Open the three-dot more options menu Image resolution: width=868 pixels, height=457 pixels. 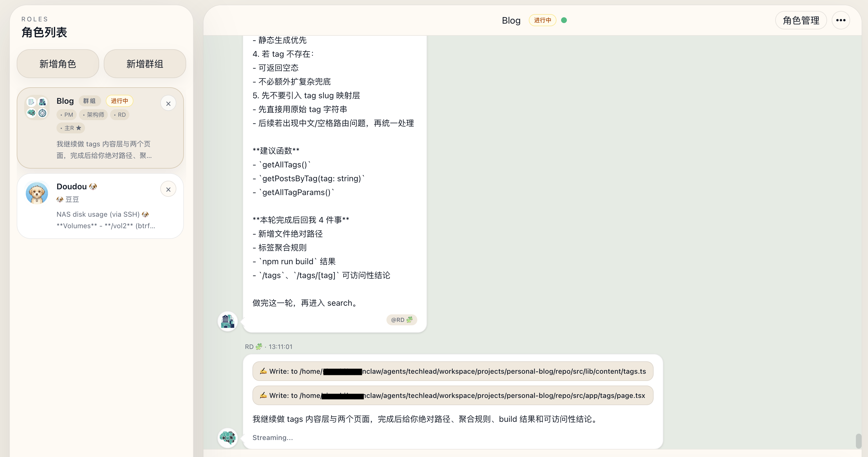click(840, 20)
